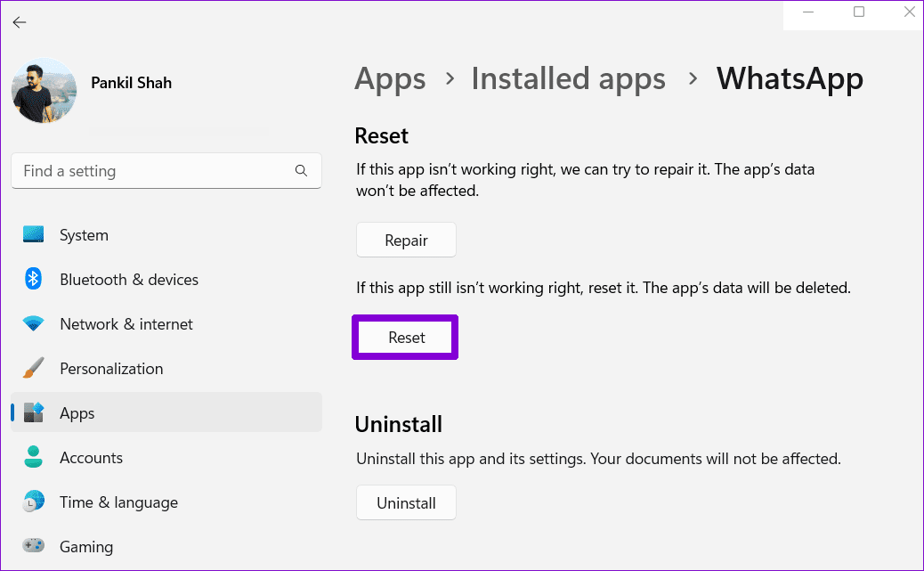Click the Network wifi icon
The height and width of the screenshot is (571, 924).
(34, 323)
